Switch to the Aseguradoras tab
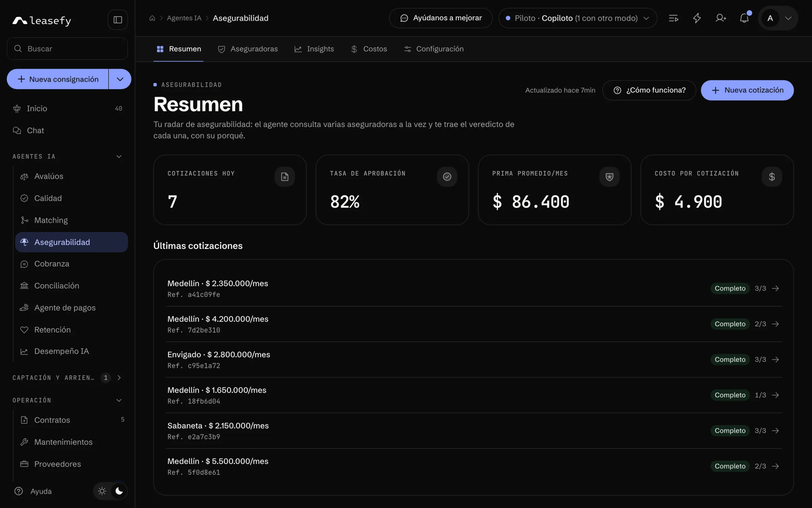 pos(248,49)
